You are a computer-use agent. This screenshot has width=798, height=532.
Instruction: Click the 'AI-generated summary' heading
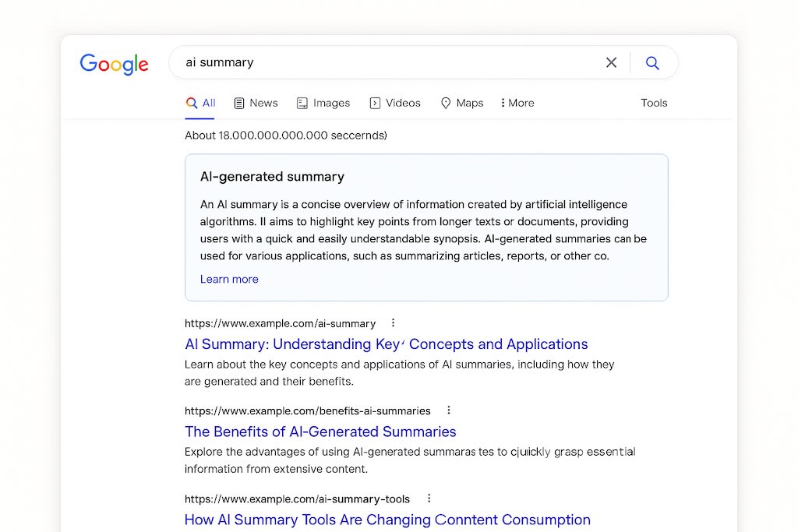[272, 177]
